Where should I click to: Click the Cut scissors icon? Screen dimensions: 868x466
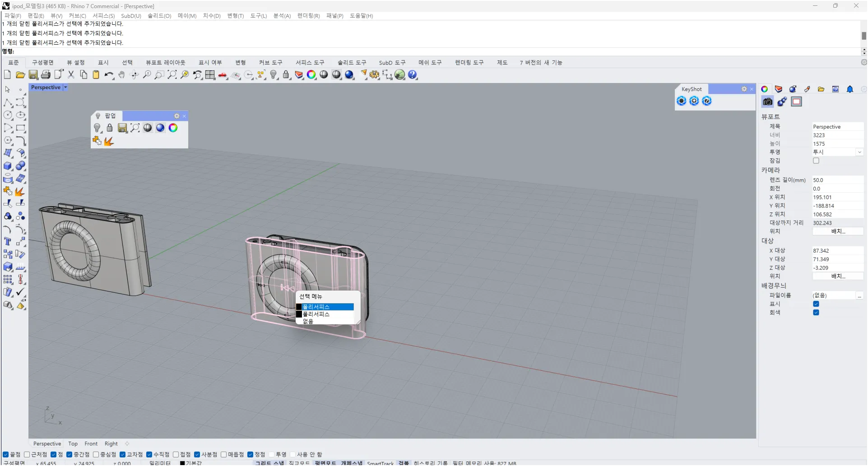tap(71, 75)
